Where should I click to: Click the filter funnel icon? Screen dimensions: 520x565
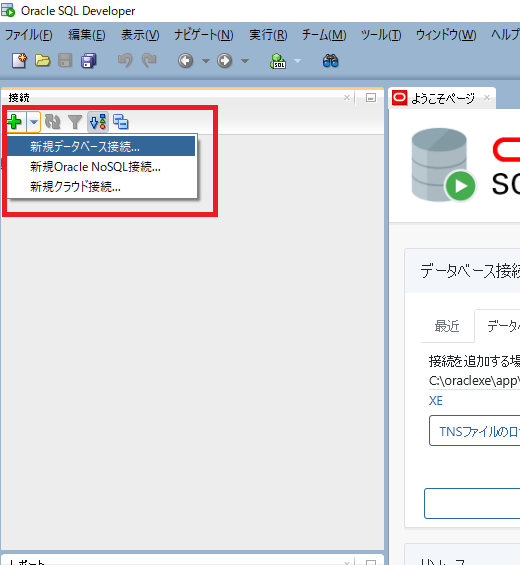point(75,122)
